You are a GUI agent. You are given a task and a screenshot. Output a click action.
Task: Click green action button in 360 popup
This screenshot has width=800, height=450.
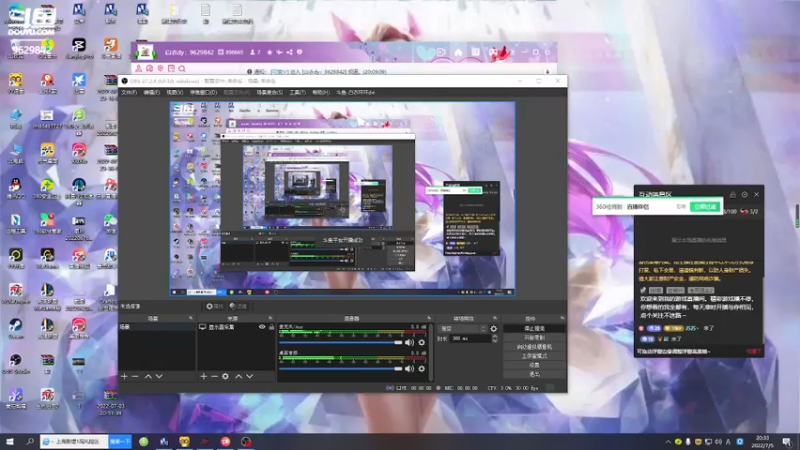click(705, 207)
